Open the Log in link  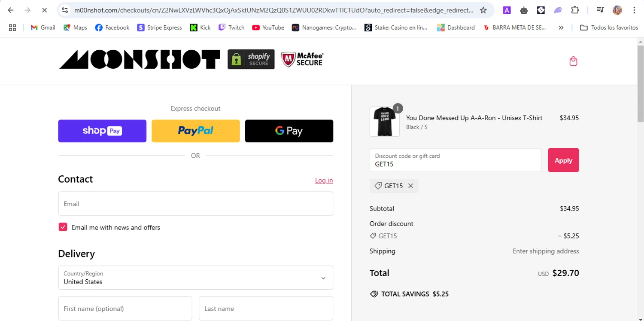[x=324, y=180]
